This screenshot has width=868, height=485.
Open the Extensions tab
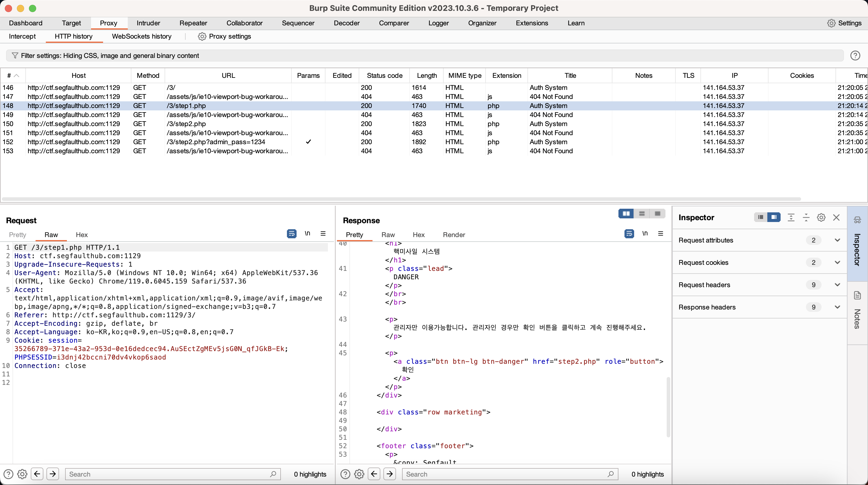(x=532, y=23)
